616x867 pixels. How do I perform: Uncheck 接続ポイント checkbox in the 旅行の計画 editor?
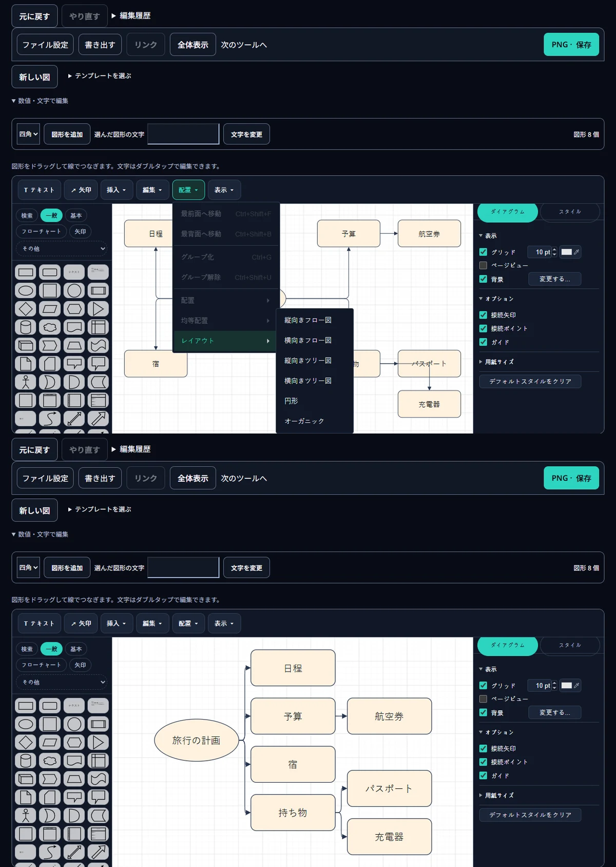[x=483, y=762]
